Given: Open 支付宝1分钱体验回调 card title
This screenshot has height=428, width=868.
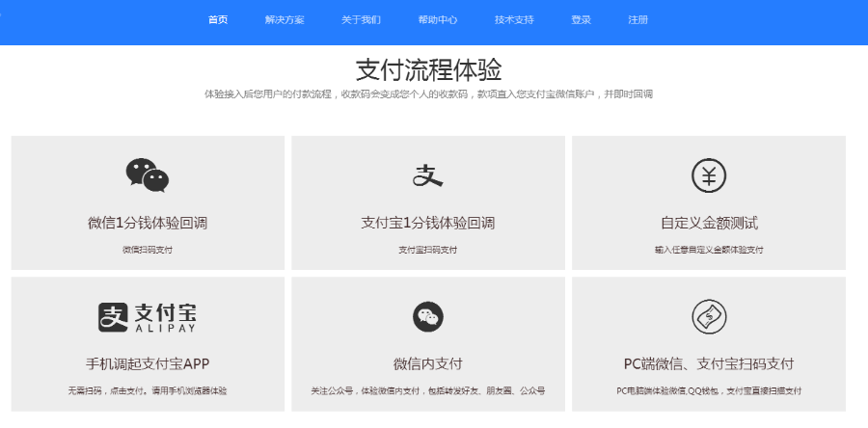Looking at the screenshot, I should (428, 224).
